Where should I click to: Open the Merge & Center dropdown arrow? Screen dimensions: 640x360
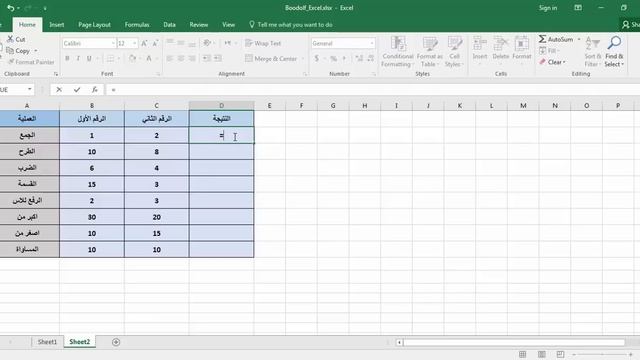pyautogui.click(x=303, y=59)
